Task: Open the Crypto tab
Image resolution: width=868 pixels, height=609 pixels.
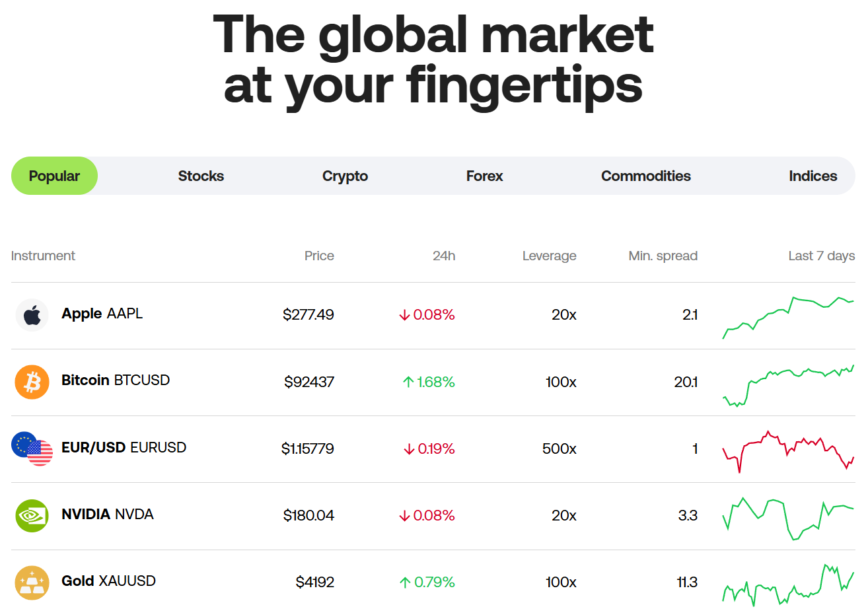Action: (x=345, y=176)
